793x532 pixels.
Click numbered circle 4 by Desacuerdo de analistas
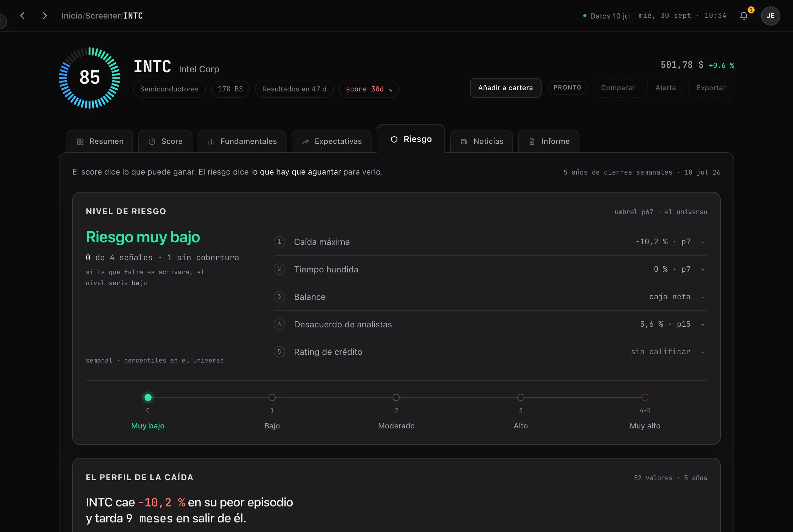(279, 324)
